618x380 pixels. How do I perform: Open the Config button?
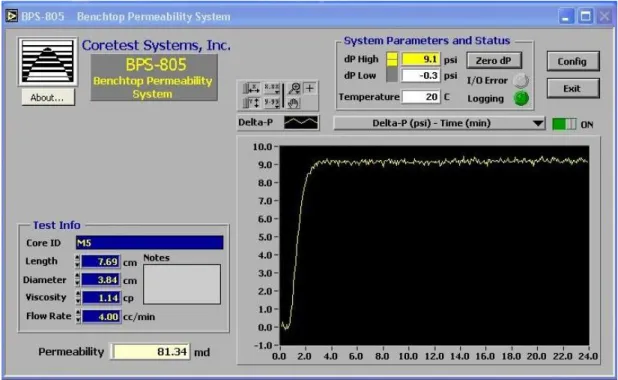coord(573,61)
